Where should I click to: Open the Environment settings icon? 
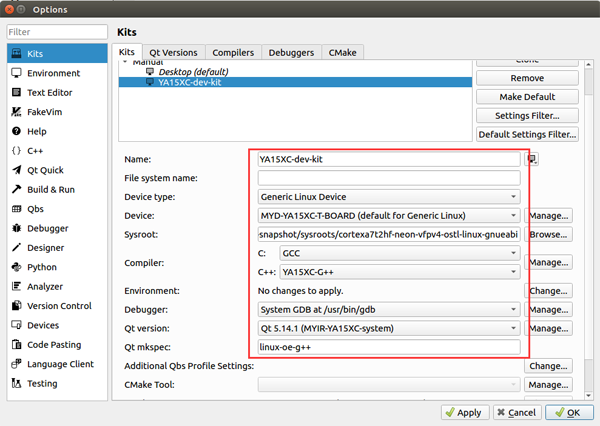pos(16,73)
